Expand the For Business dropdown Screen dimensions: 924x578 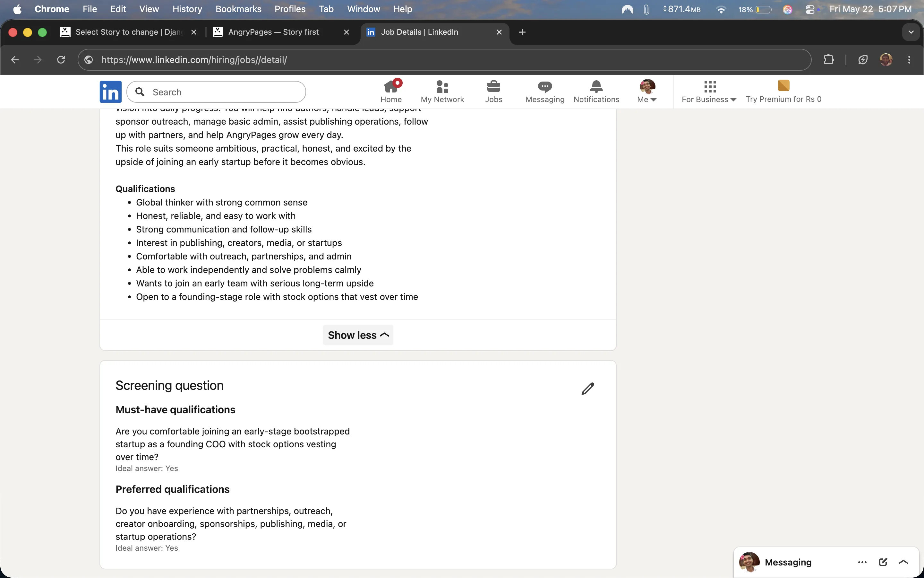(x=709, y=92)
